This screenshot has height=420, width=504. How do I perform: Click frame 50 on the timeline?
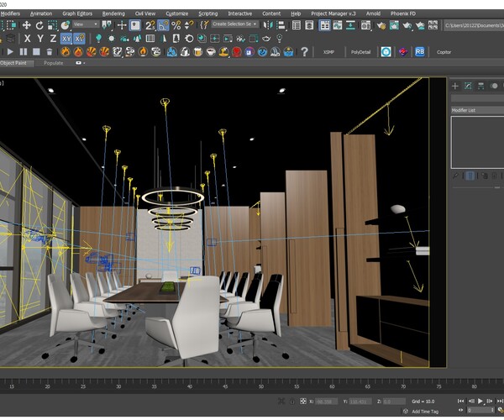click(260, 386)
